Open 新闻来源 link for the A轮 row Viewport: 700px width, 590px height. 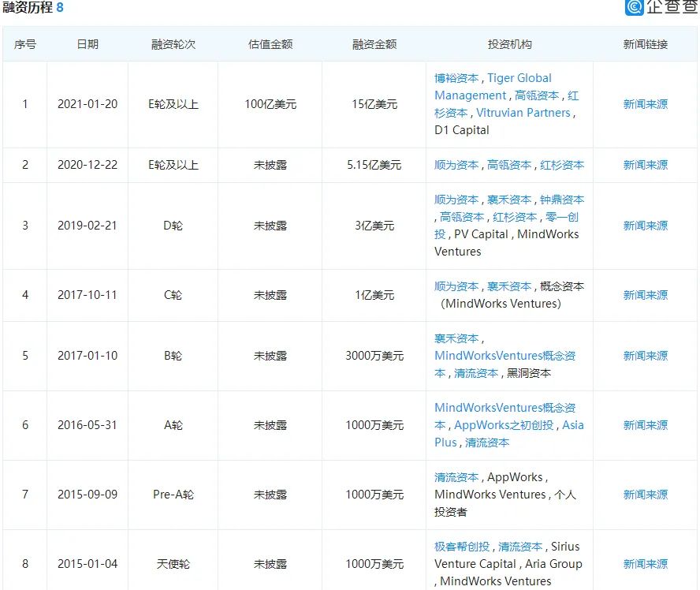646,424
